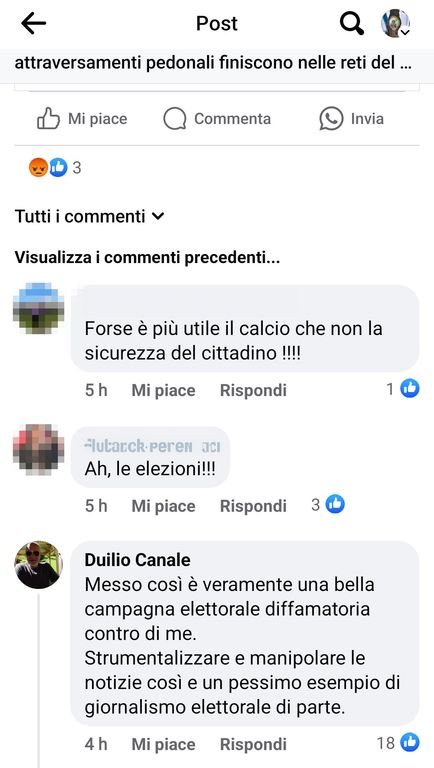
Task: Load Visualizza i commenti precedenti
Action: tap(147, 258)
